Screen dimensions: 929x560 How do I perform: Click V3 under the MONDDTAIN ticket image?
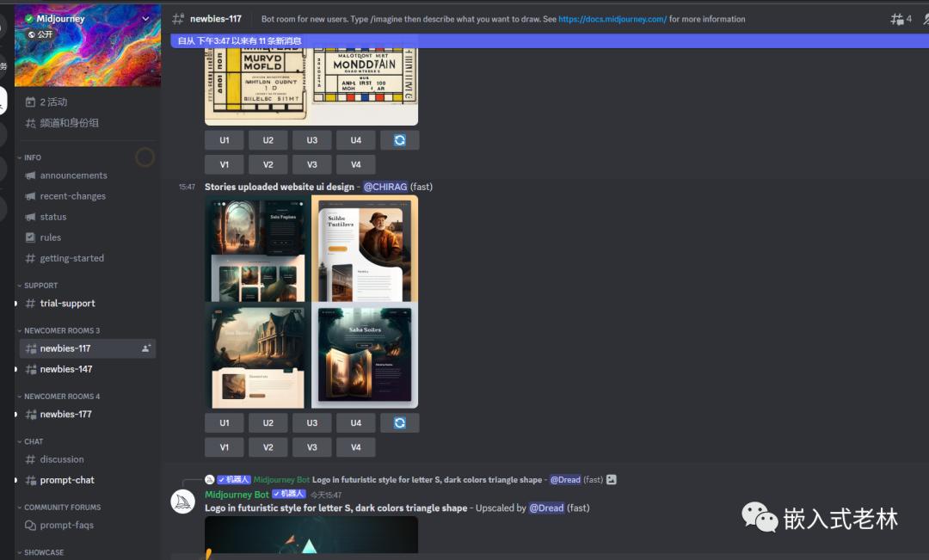(311, 165)
